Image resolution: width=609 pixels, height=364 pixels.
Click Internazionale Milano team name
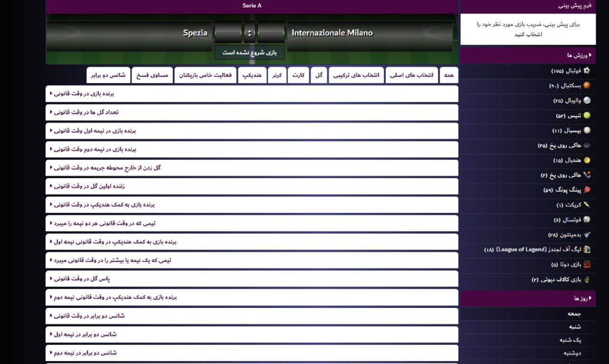(332, 33)
